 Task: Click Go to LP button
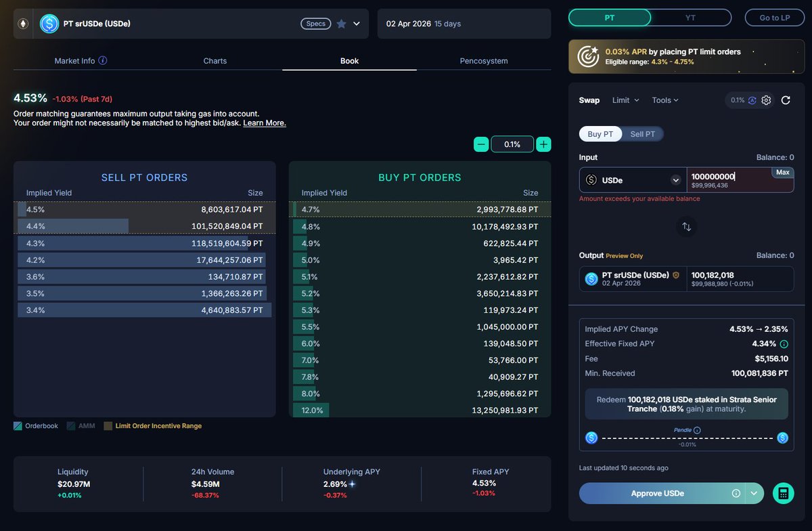coord(775,18)
